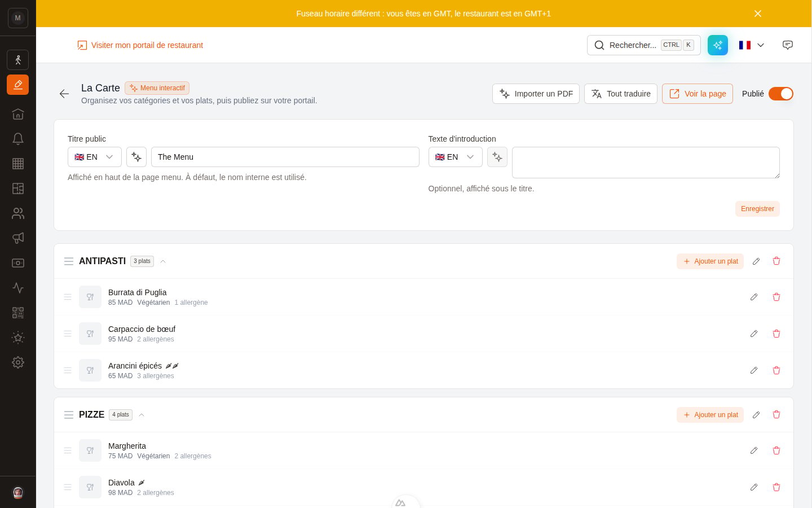Viewport: 812px width, 508px height.
Task: Click the walking person sidebar icon
Action: click(x=18, y=60)
